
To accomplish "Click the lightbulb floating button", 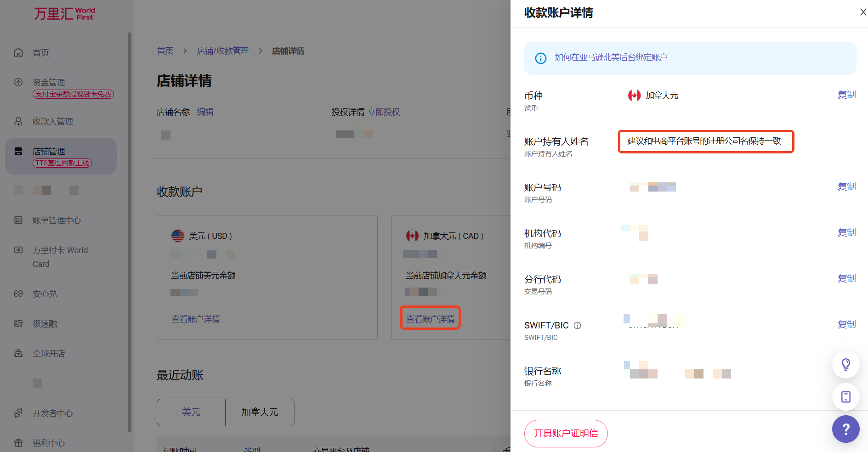I will [x=846, y=365].
